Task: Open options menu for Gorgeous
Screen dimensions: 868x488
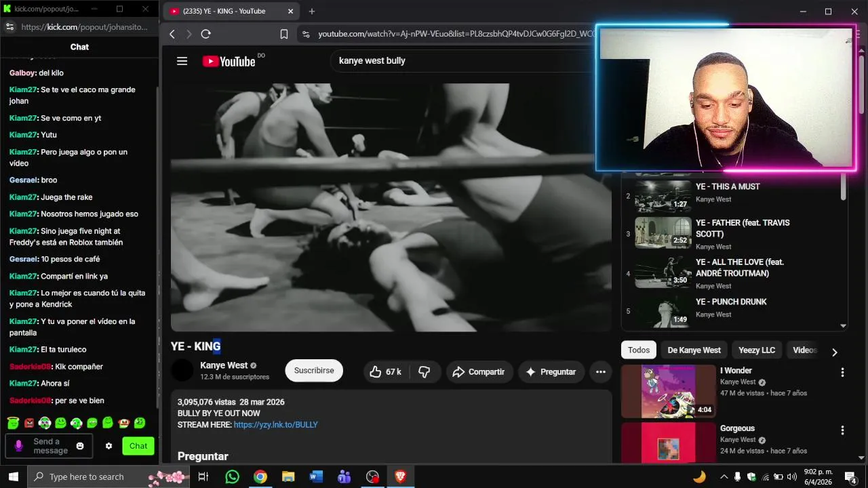Action: point(842,430)
